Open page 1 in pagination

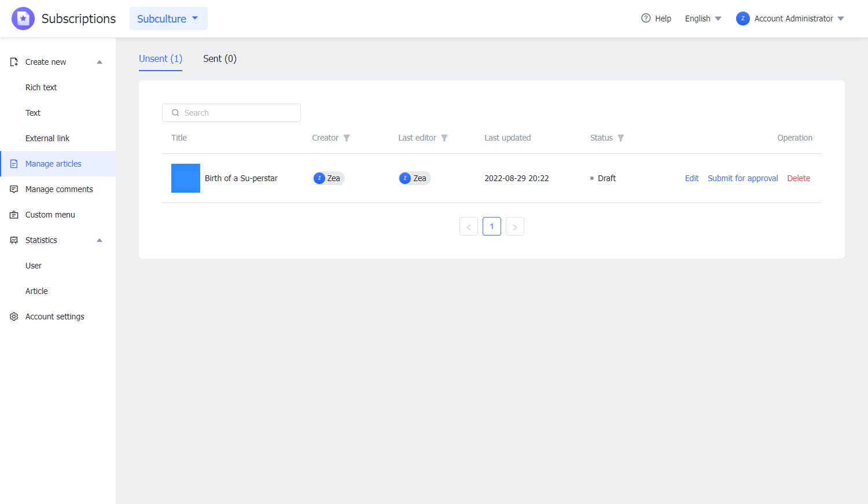pos(491,226)
